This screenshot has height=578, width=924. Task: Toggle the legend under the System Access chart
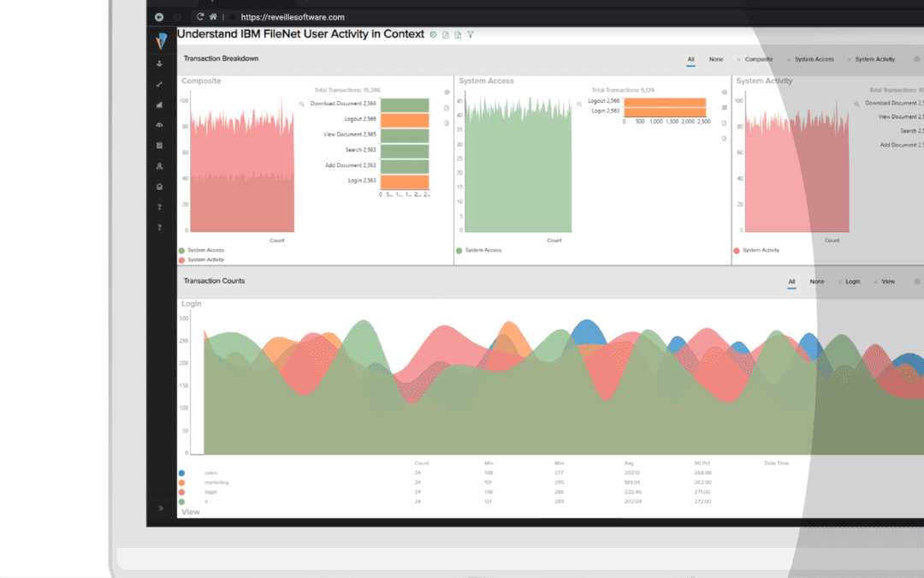click(479, 250)
